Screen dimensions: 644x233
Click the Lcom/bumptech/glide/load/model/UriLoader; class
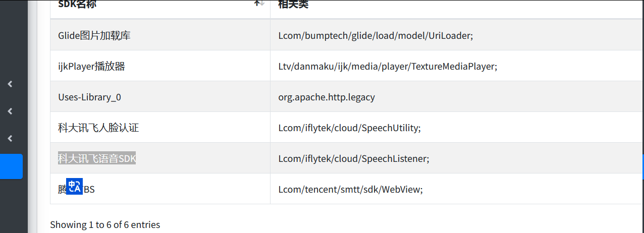[x=375, y=36]
